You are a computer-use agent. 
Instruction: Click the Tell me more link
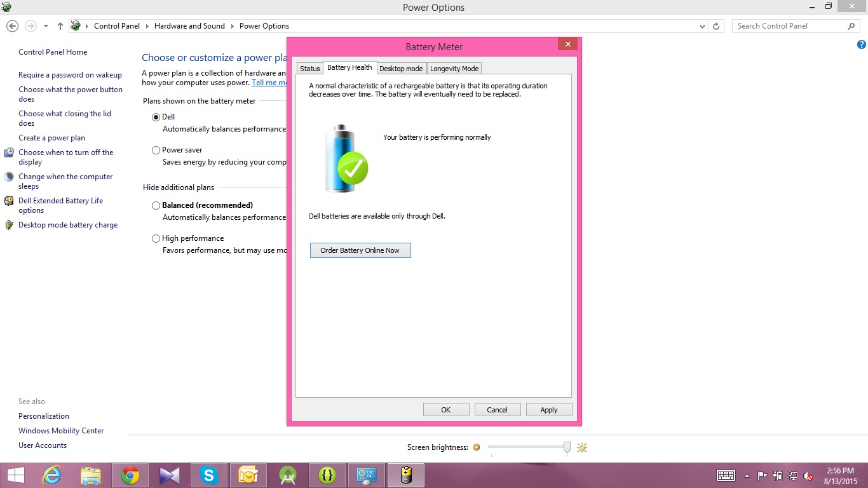tap(269, 83)
